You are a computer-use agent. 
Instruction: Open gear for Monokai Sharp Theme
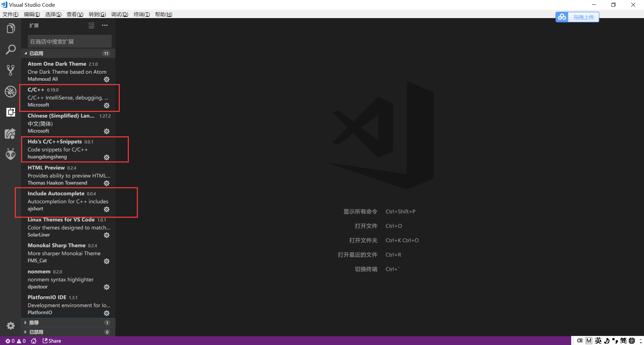[x=107, y=261]
